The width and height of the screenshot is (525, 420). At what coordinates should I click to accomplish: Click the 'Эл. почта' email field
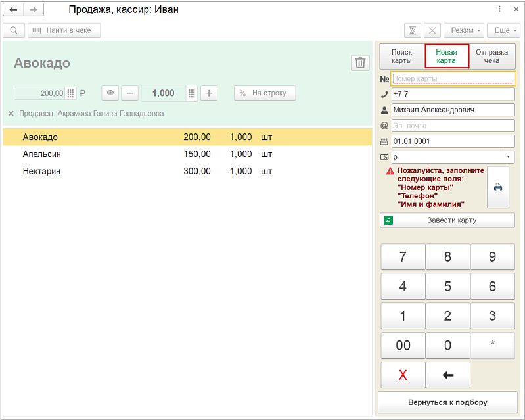tap(453, 126)
